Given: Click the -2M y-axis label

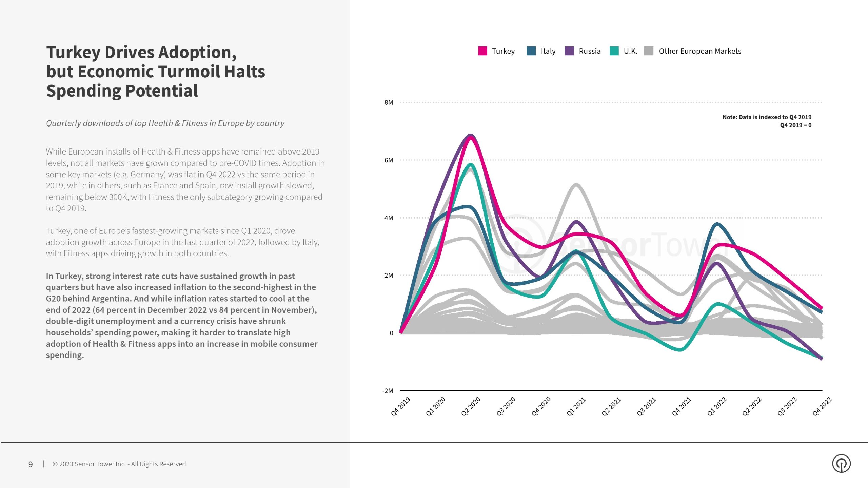Looking at the screenshot, I should coord(388,391).
